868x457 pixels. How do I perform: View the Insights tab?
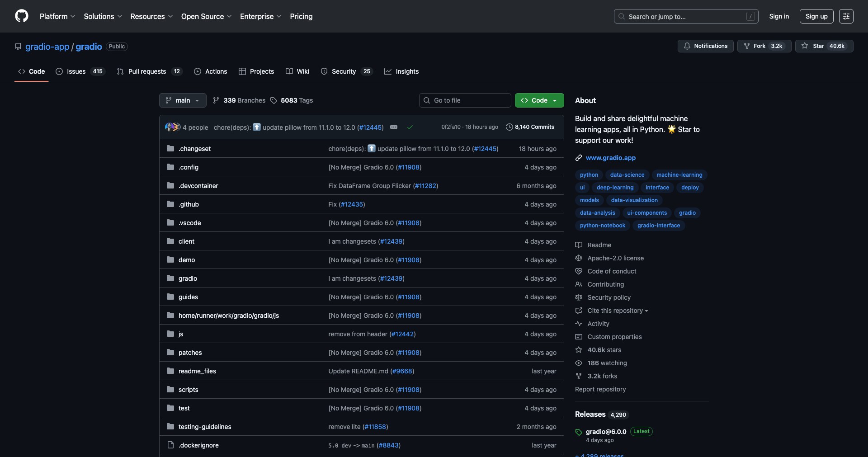click(x=401, y=71)
